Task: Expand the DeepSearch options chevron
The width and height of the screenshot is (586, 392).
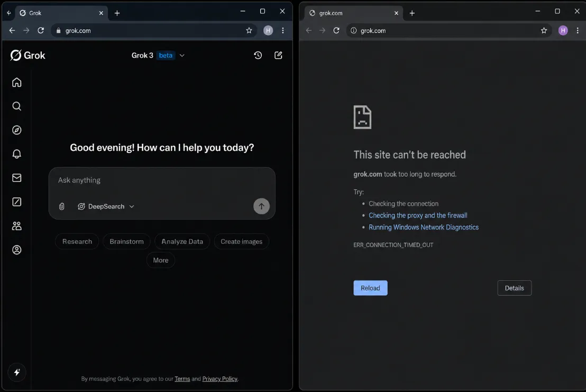Action: (132, 206)
